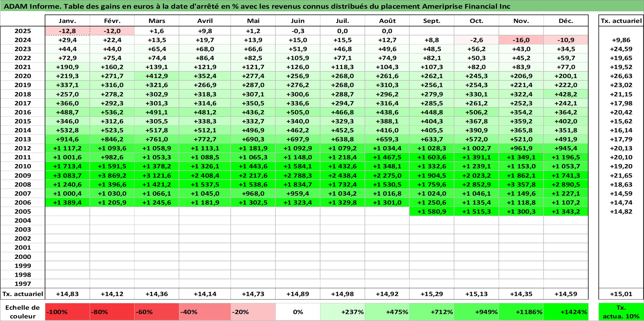
Task: Click the +712% color scale swatch
Action: [432, 312]
